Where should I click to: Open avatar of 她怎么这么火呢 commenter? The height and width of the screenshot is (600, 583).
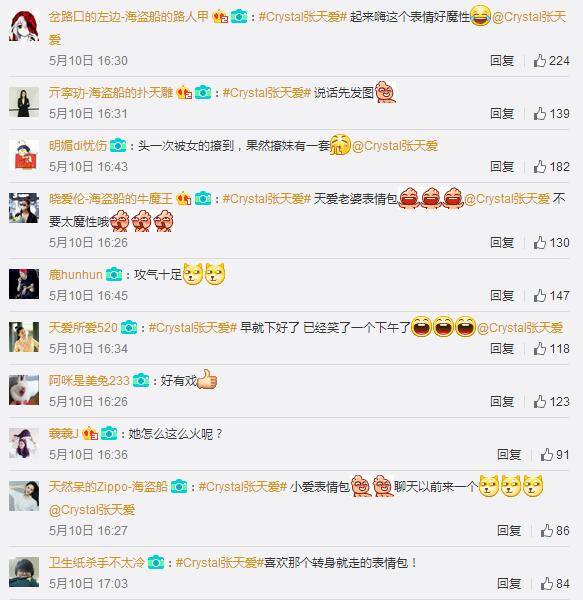(24, 443)
